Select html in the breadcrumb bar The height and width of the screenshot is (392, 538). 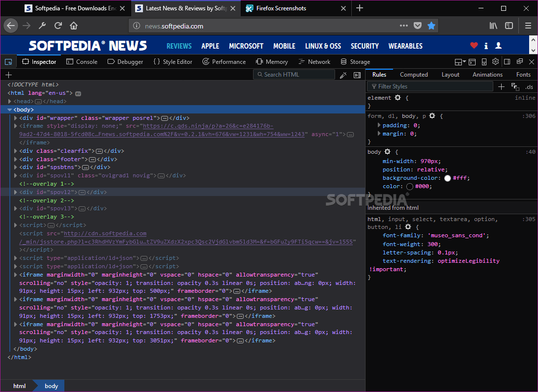(x=19, y=386)
